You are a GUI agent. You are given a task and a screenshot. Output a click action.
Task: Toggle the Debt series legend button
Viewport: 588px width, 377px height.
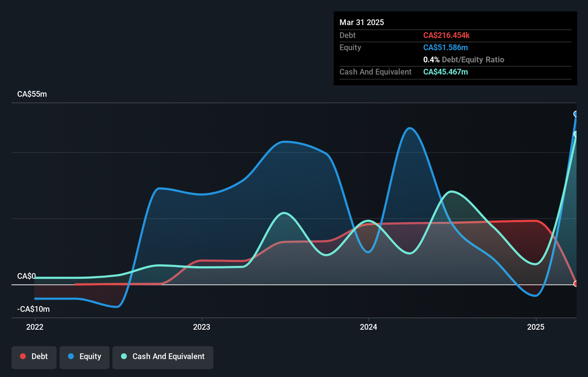[x=34, y=357]
